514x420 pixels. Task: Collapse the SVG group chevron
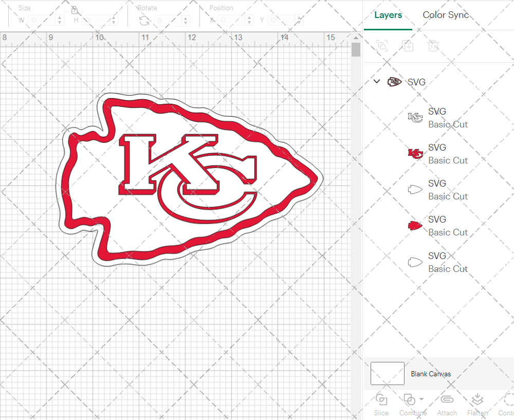coord(377,82)
